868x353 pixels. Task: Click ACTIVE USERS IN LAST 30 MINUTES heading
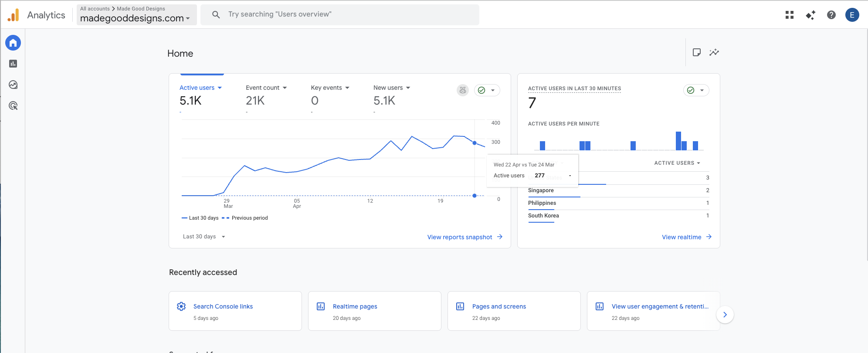[574, 88]
